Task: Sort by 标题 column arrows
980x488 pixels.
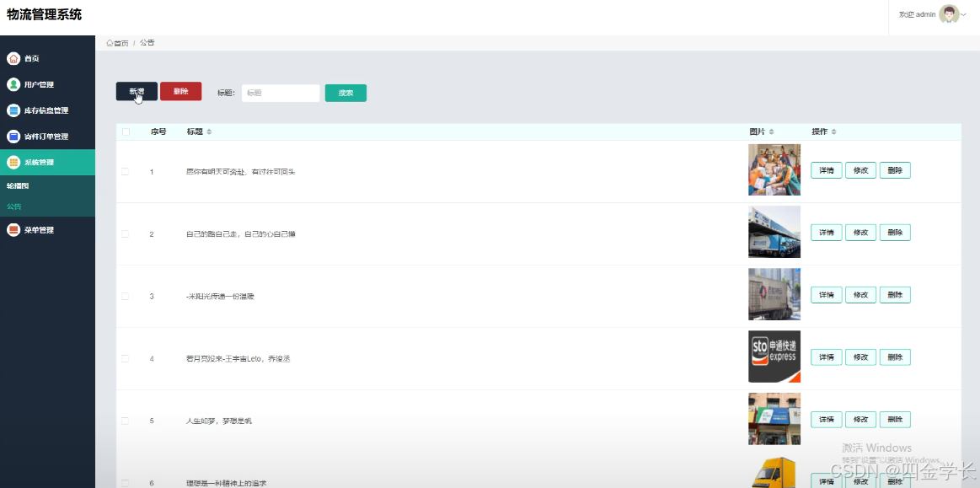Action: (209, 131)
